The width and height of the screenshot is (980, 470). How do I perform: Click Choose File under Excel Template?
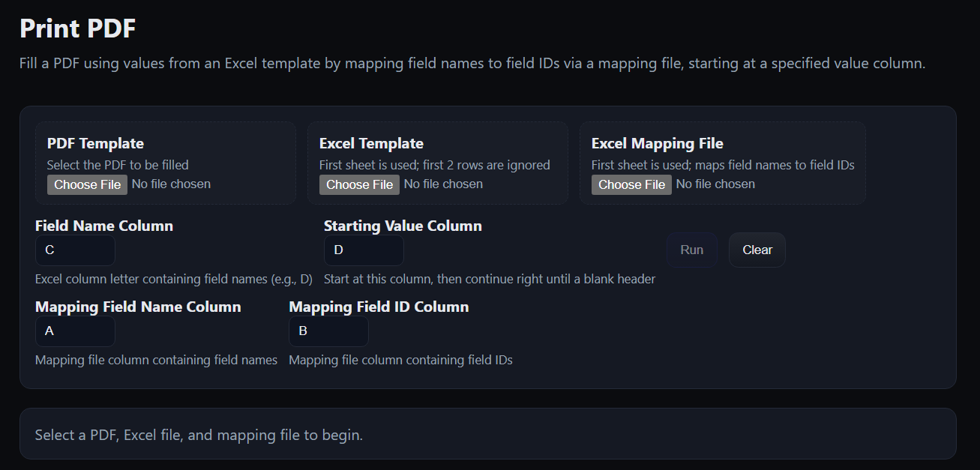[359, 184]
